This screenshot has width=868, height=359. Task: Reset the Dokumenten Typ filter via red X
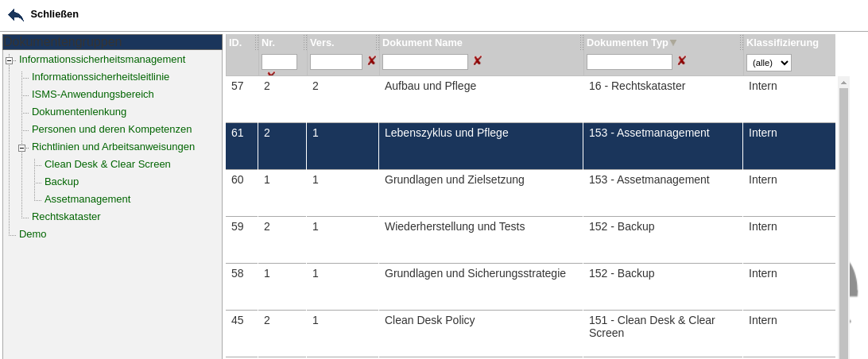681,61
